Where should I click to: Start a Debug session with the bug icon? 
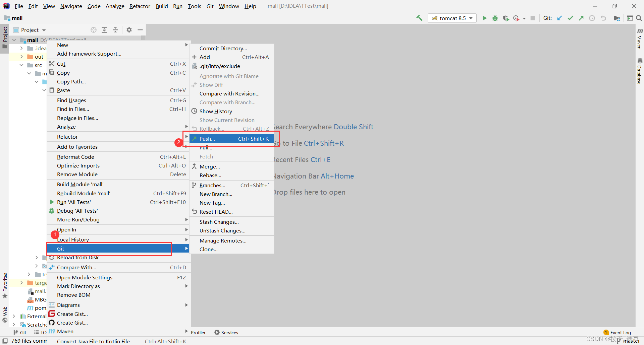pos(495,18)
